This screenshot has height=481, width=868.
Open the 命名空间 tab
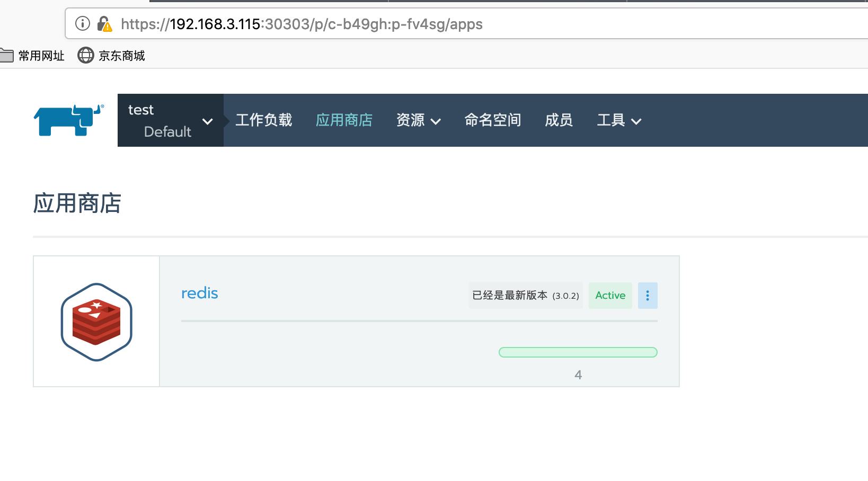[493, 120]
